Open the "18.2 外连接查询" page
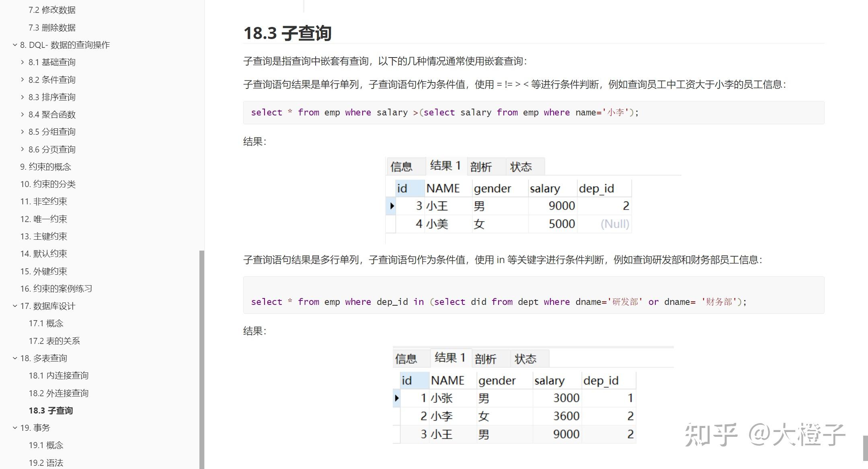This screenshot has height=469, width=868. pos(59,393)
